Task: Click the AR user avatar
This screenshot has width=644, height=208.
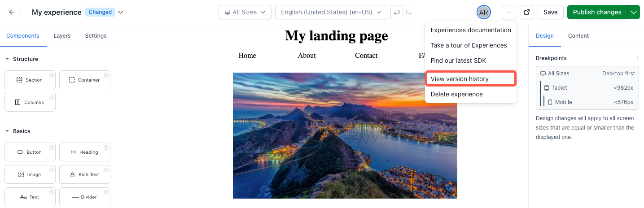Action: tap(483, 12)
